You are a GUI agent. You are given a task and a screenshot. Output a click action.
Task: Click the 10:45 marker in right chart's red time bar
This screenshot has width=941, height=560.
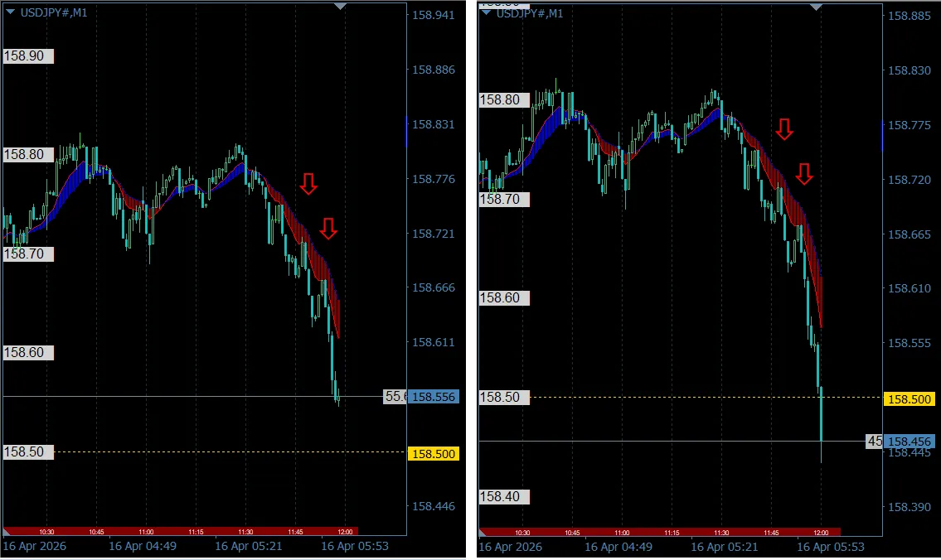(573, 533)
